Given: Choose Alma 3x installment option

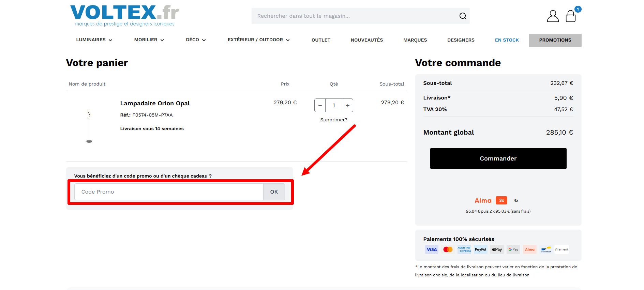Looking at the screenshot, I should pos(501,200).
